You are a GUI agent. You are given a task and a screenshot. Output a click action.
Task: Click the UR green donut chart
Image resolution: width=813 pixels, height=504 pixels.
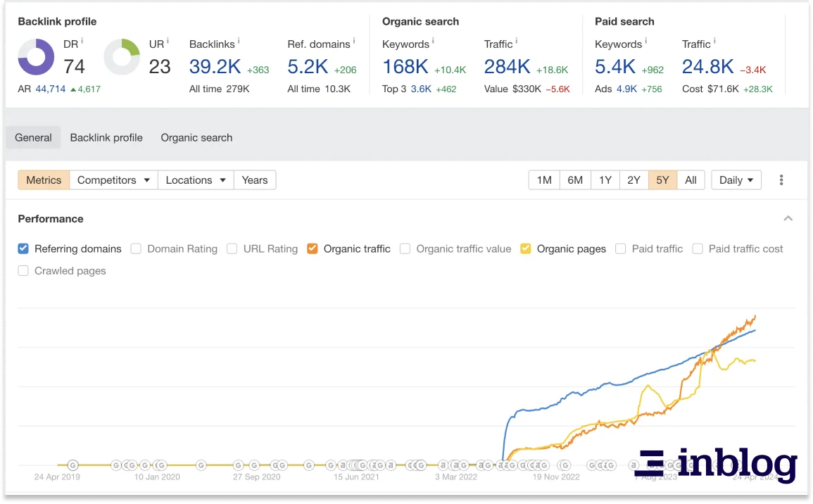click(x=122, y=57)
